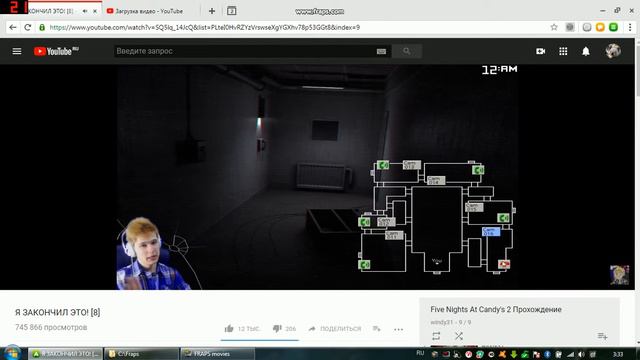The width and height of the screenshot is (640, 360).
Task: Open the orange browser extension icon
Action: tap(600, 27)
